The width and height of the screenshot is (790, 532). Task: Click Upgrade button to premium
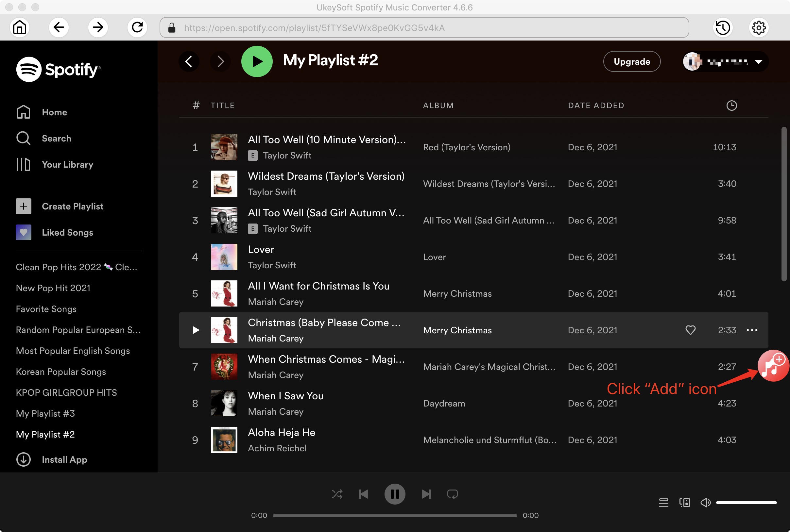631,60
